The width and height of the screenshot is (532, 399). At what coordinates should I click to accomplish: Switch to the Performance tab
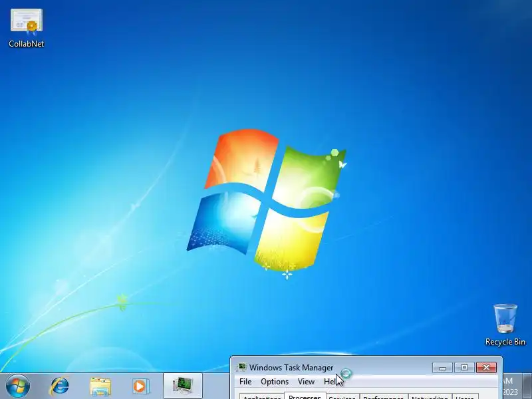[x=384, y=396]
